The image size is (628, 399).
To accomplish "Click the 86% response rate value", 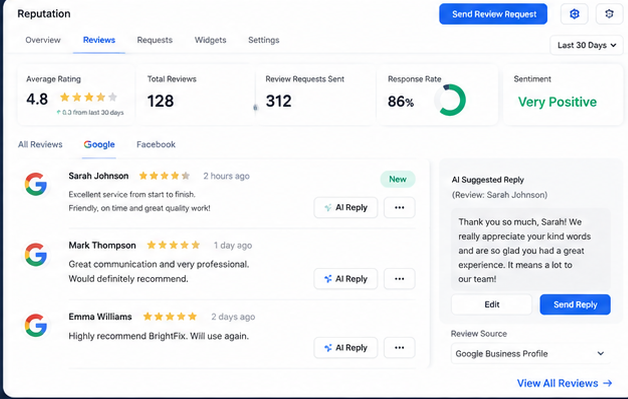I will tap(401, 102).
